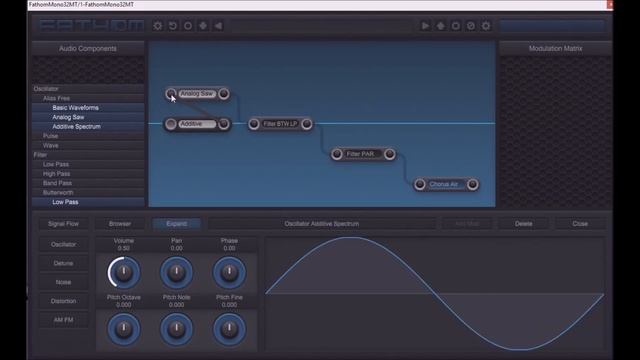640x360 pixels.
Task: Expand the High Pass filter category
Action: [88, 173]
